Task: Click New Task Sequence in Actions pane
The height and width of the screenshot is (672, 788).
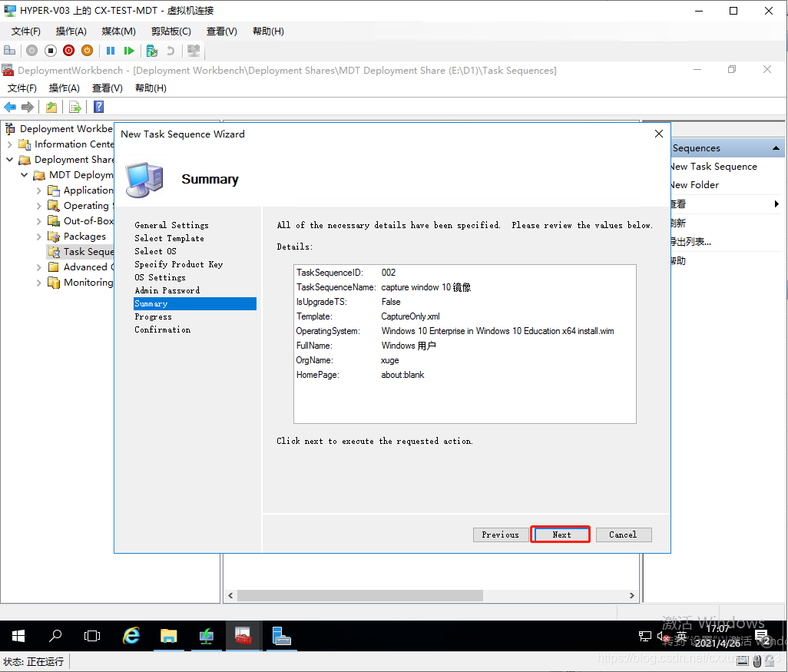Action: click(714, 167)
